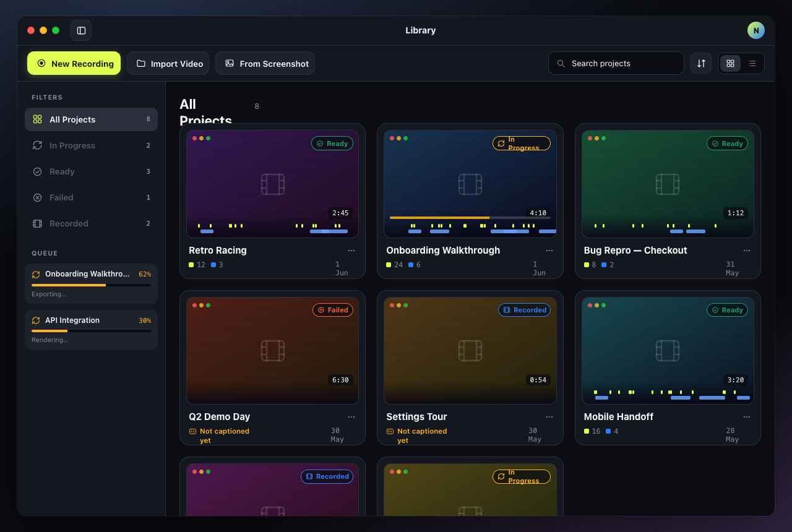The height and width of the screenshot is (532, 792).
Task: Click Recorded badge on bottom-row purple card
Action: pos(327,476)
